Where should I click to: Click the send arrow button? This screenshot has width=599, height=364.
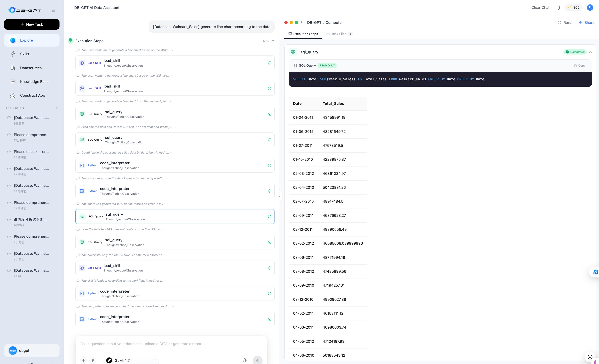[x=258, y=360]
